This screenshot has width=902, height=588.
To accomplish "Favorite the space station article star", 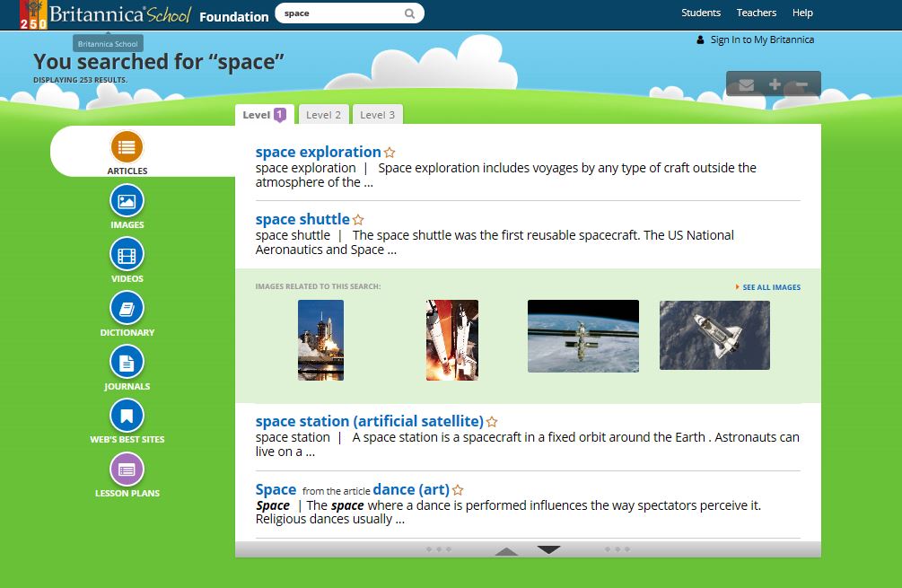I will (492, 422).
